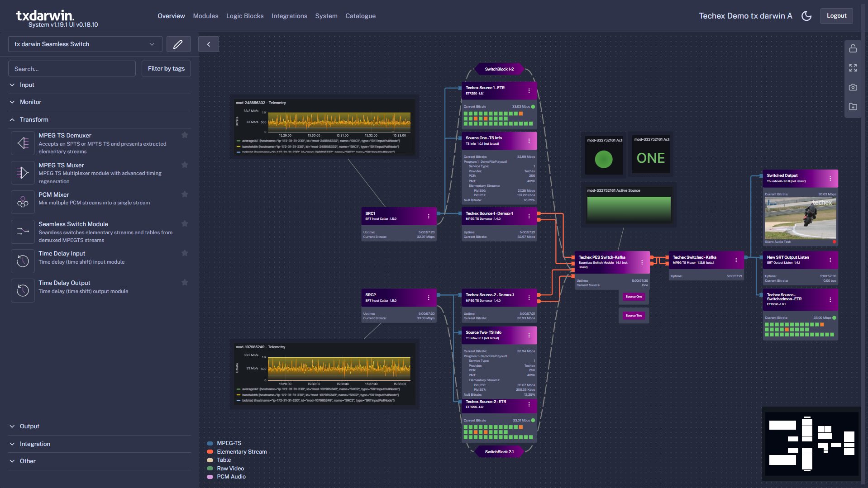Click the green Active Source gradient panel
This screenshot has height=488, width=868.
point(628,209)
